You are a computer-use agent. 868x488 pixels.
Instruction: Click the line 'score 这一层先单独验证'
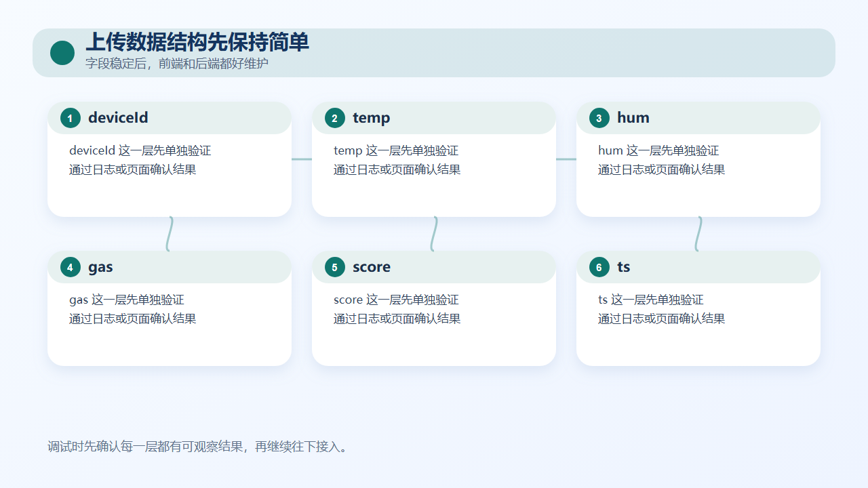pyautogui.click(x=396, y=300)
